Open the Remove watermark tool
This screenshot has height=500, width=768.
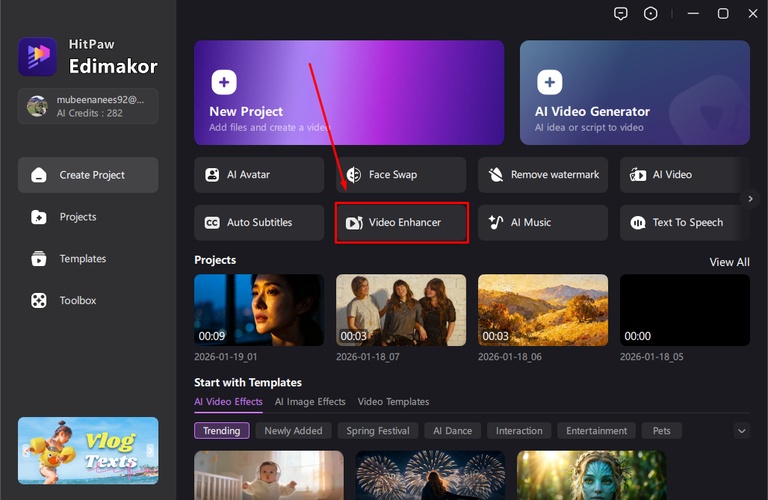point(543,175)
